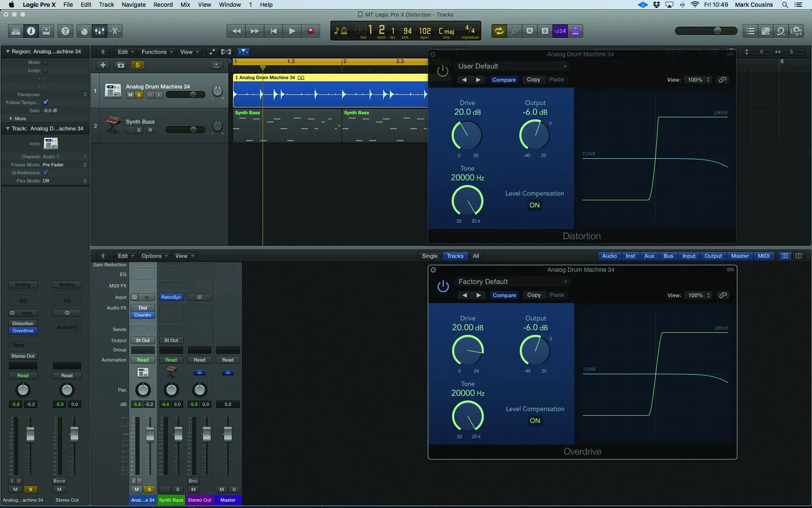Toggle the metronome click button
The image size is (812, 508).
(x=576, y=31)
